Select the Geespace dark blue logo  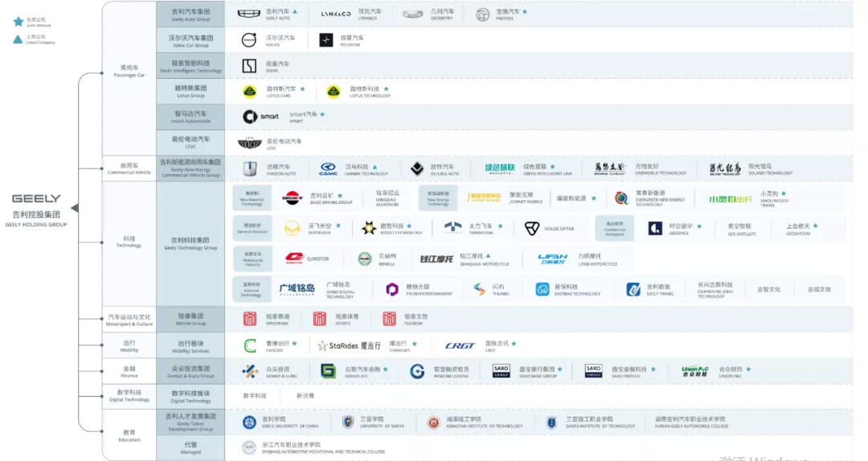tap(655, 228)
